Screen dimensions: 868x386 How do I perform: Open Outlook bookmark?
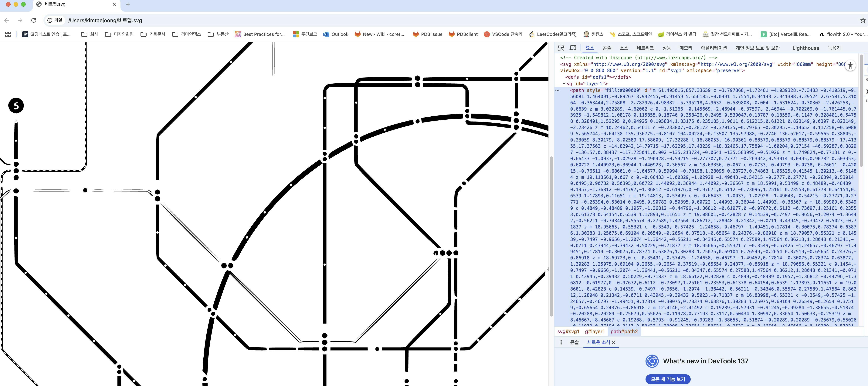point(336,34)
